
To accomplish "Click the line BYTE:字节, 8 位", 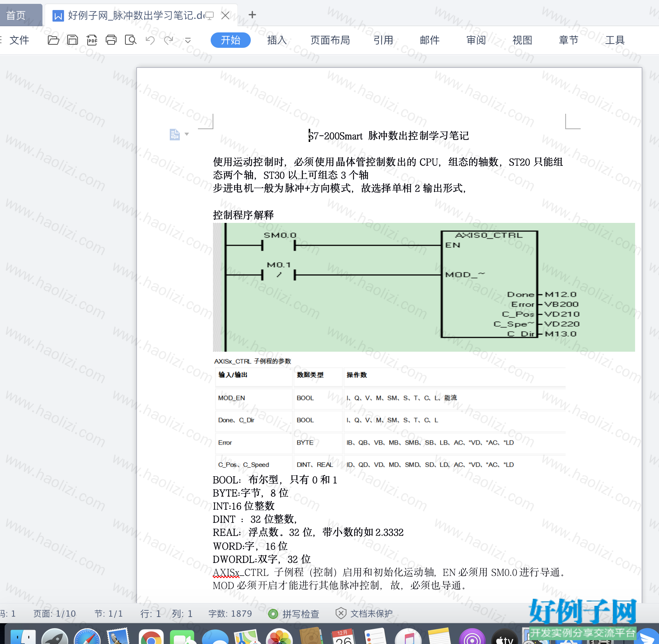I will tap(251, 493).
